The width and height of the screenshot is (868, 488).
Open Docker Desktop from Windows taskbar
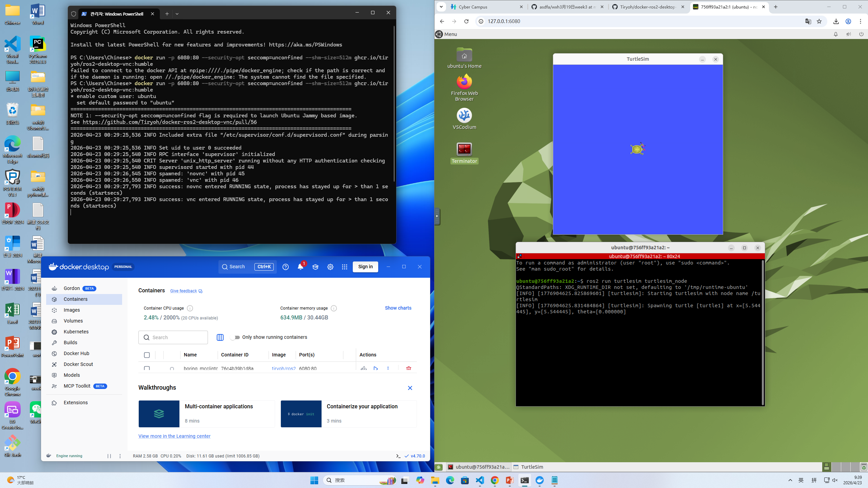pyautogui.click(x=540, y=480)
